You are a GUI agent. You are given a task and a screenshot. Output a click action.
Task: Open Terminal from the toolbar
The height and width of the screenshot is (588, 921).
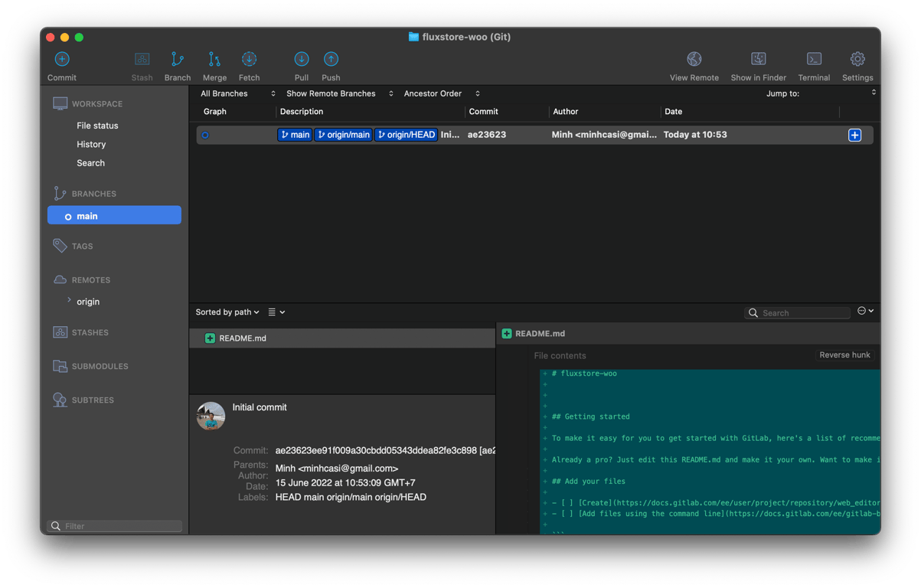815,59
